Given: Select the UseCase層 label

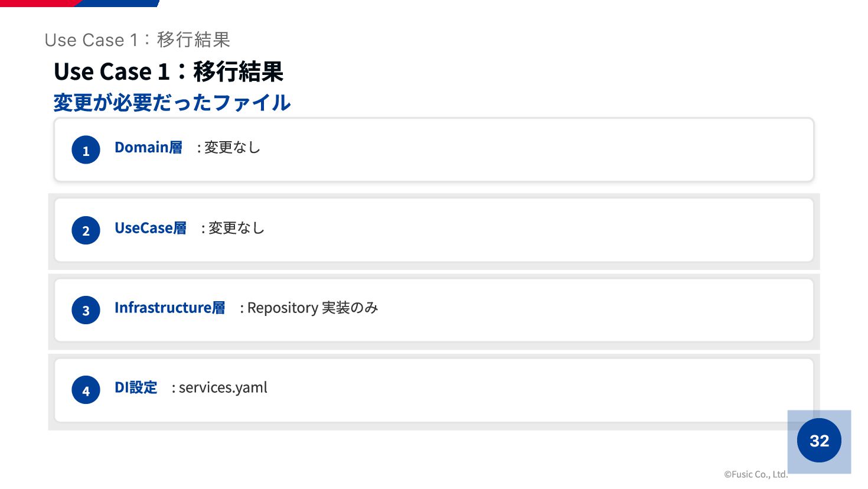Looking at the screenshot, I should [151, 228].
